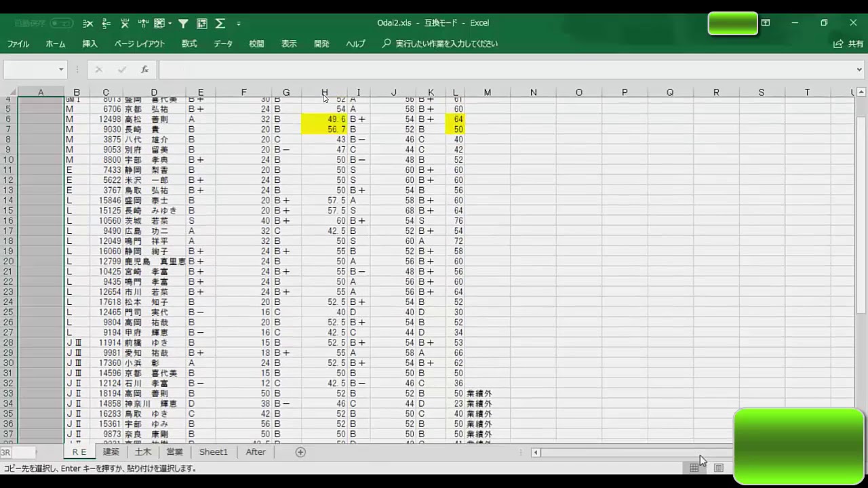868x488 pixels.
Task: Open the ファイル menu
Action: pos(18,43)
